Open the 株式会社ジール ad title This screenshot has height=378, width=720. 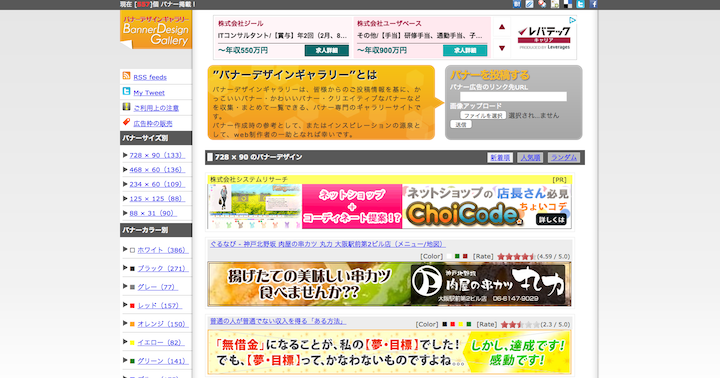coord(241,23)
